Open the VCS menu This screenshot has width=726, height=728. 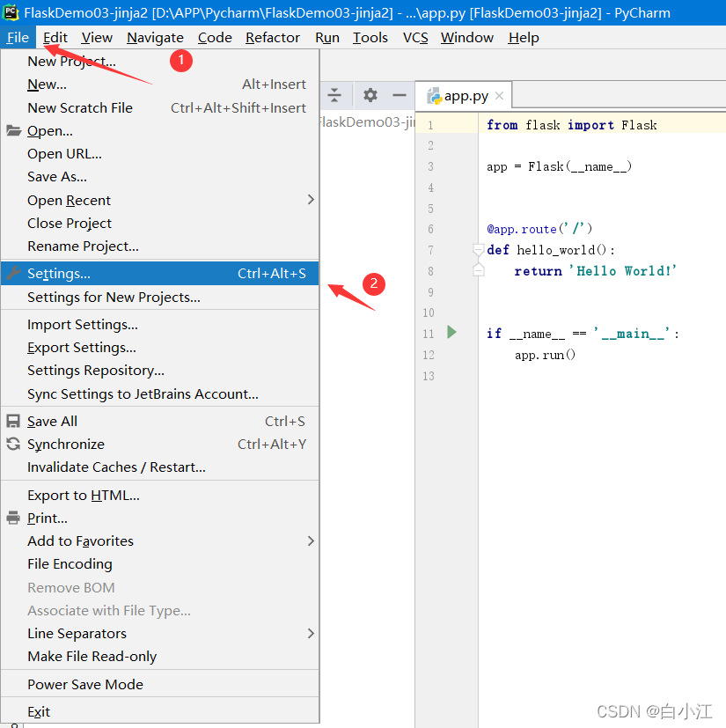pos(415,38)
